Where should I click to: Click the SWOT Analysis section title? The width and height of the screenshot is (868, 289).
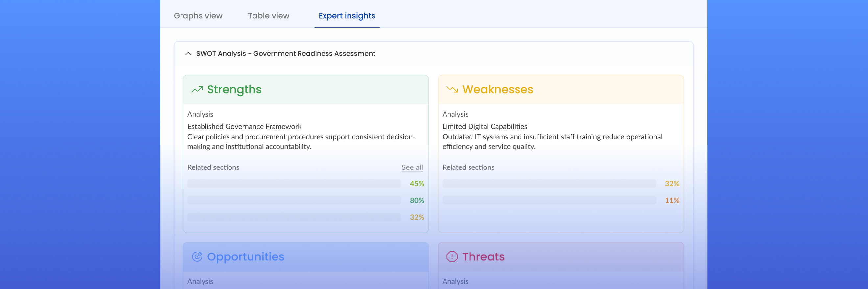click(x=286, y=54)
